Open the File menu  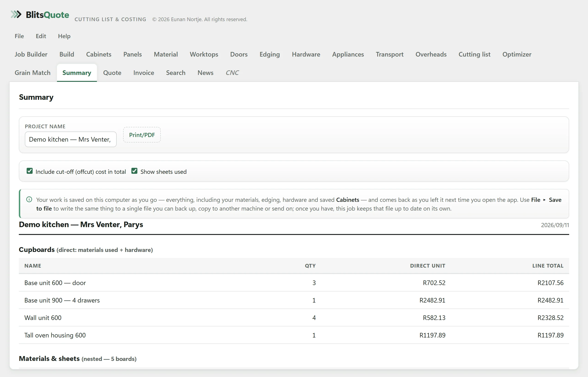click(19, 36)
